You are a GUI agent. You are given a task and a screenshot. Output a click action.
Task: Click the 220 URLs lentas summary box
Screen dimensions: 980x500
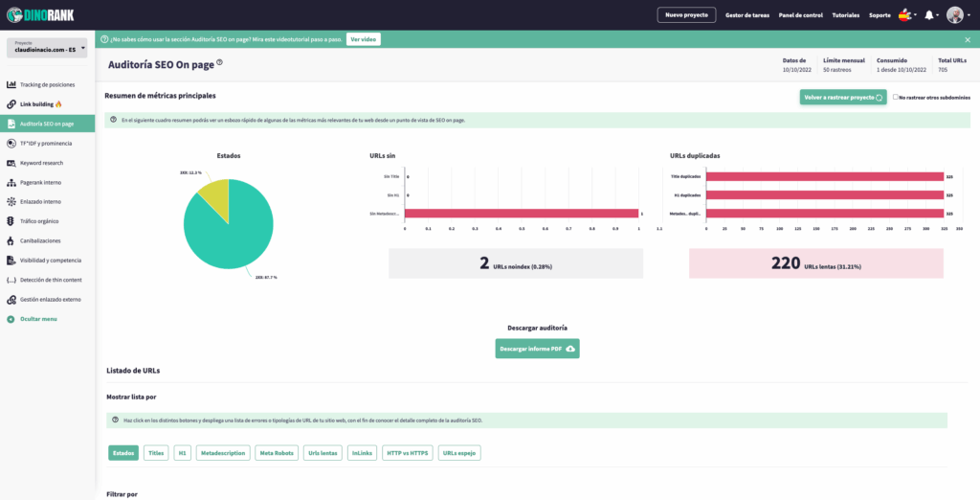[x=816, y=263]
